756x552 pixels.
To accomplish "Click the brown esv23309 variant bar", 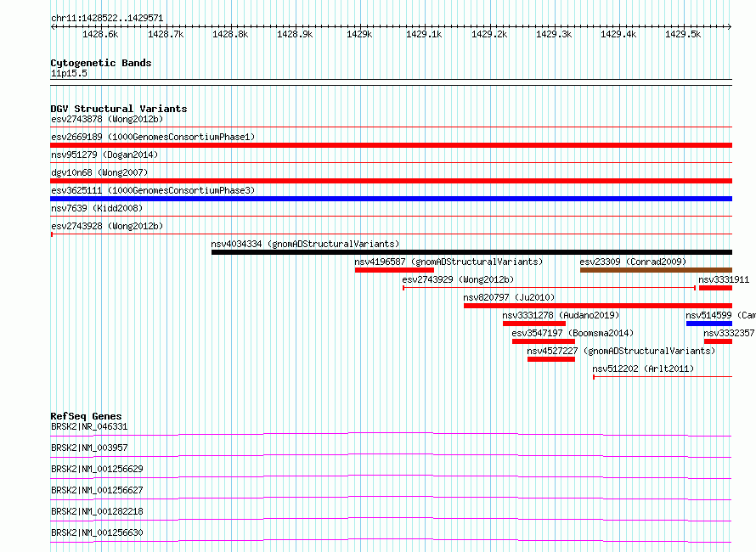I will [x=657, y=270].
